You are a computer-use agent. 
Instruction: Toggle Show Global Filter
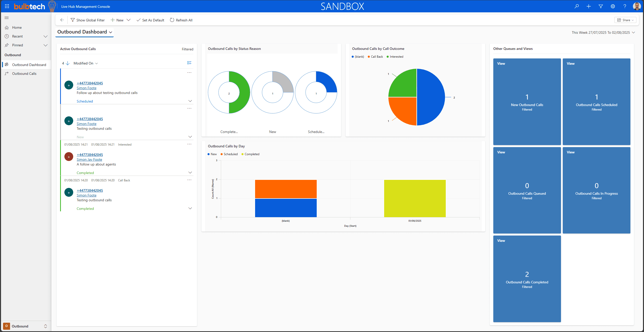88,20
